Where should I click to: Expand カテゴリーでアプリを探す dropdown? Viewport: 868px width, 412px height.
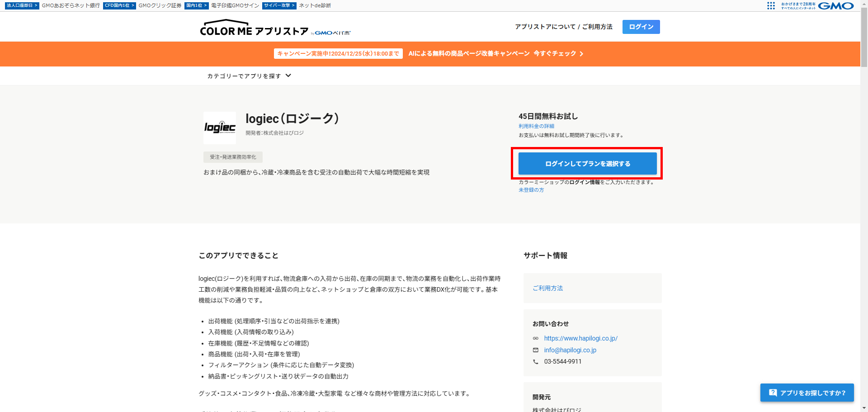coord(249,76)
